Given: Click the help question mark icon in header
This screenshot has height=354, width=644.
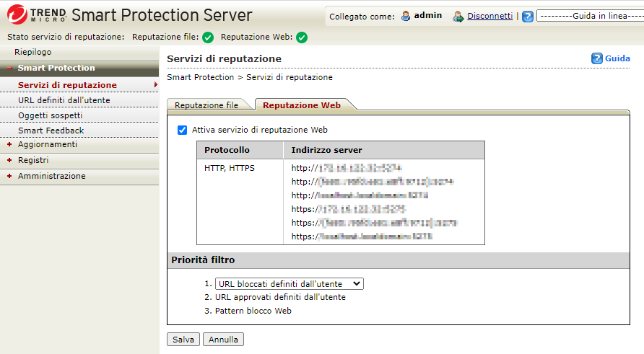Looking at the screenshot, I should click(x=528, y=16).
